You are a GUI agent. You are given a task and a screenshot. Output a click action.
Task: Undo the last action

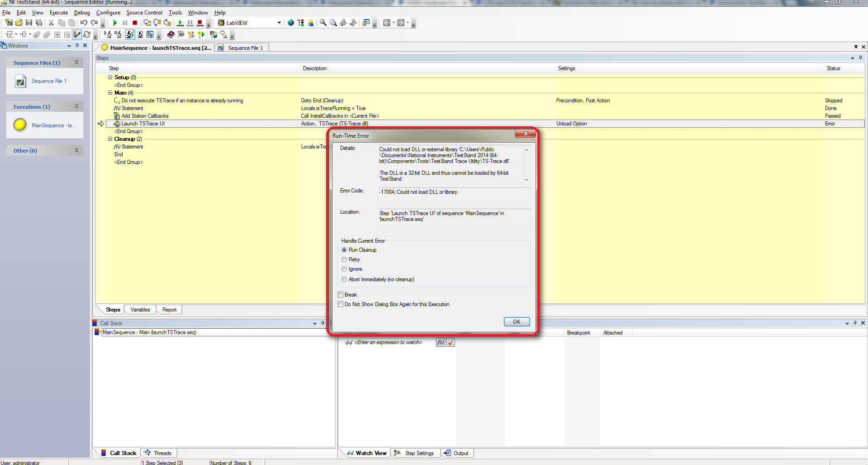tap(84, 23)
